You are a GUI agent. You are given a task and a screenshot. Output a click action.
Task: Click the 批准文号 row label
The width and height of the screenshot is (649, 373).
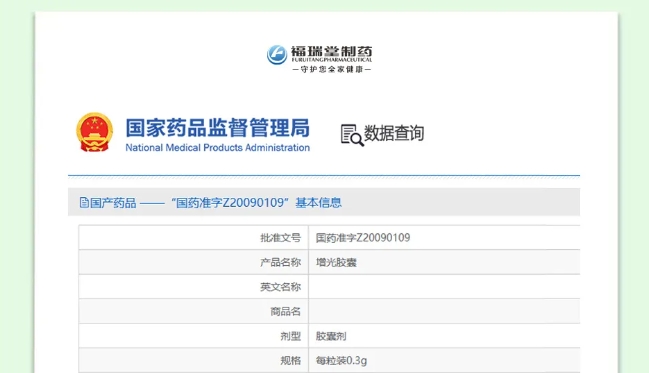pyautogui.click(x=280, y=238)
